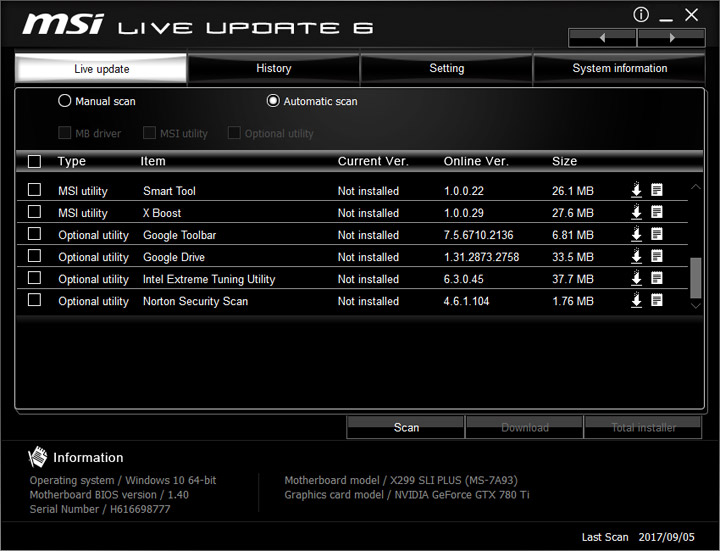Check the Google Toolbar row checkbox
Screen dimensions: 720x551
tap(34, 234)
